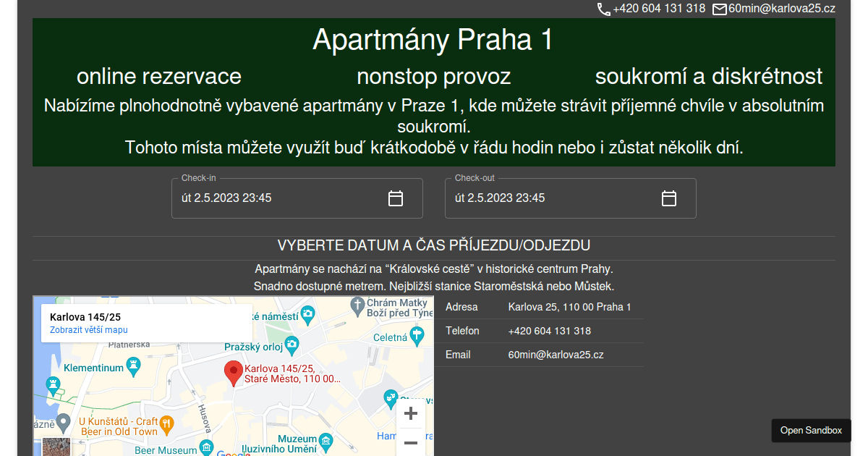Select the Chrám Matky Boží church marker
Screen dimensions: 868x456
[x=357, y=305]
